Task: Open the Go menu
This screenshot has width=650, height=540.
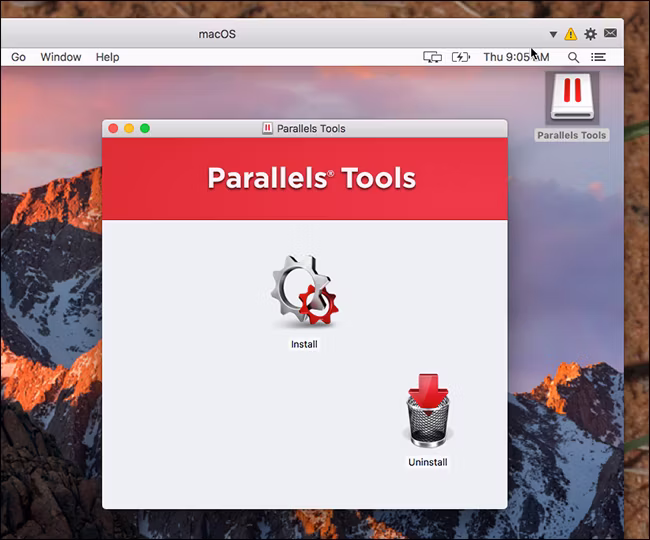Action: click(x=18, y=57)
